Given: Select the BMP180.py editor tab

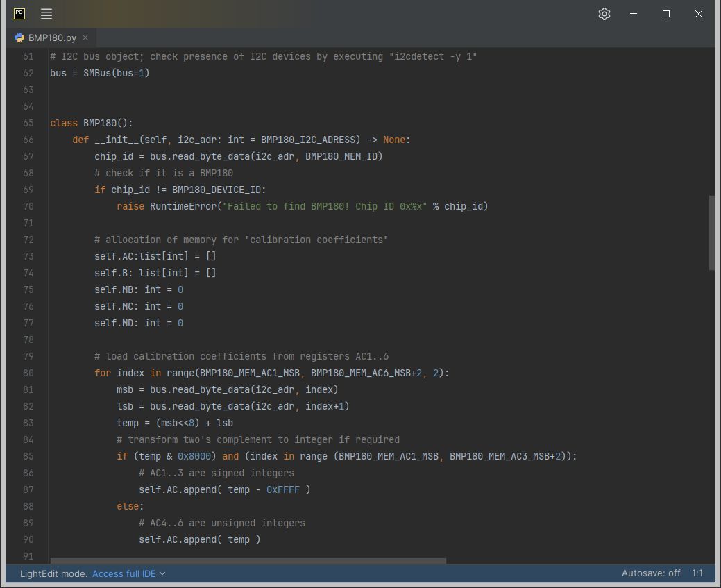Looking at the screenshot, I should coord(52,38).
